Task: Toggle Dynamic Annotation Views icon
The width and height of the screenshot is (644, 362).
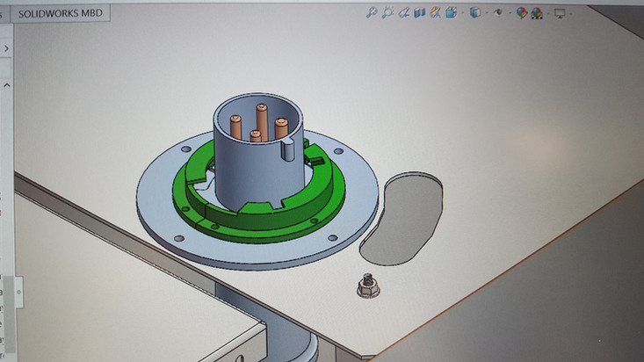Action: (436, 13)
